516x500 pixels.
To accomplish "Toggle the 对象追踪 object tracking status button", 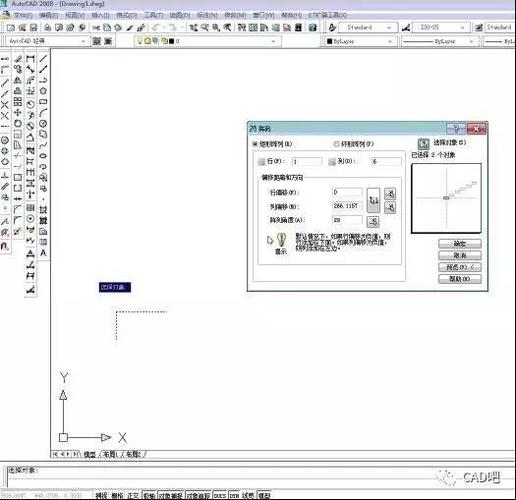I will coord(198,495).
